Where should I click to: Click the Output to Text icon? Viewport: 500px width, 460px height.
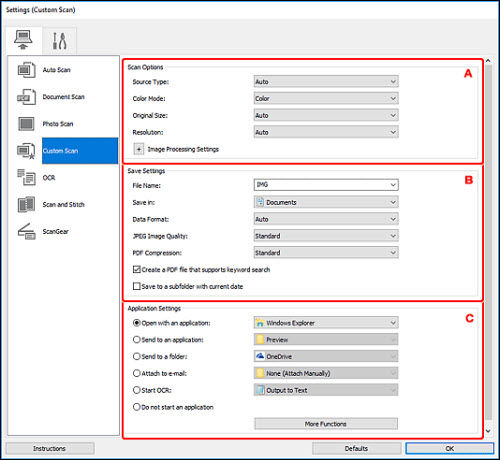pos(260,390)
